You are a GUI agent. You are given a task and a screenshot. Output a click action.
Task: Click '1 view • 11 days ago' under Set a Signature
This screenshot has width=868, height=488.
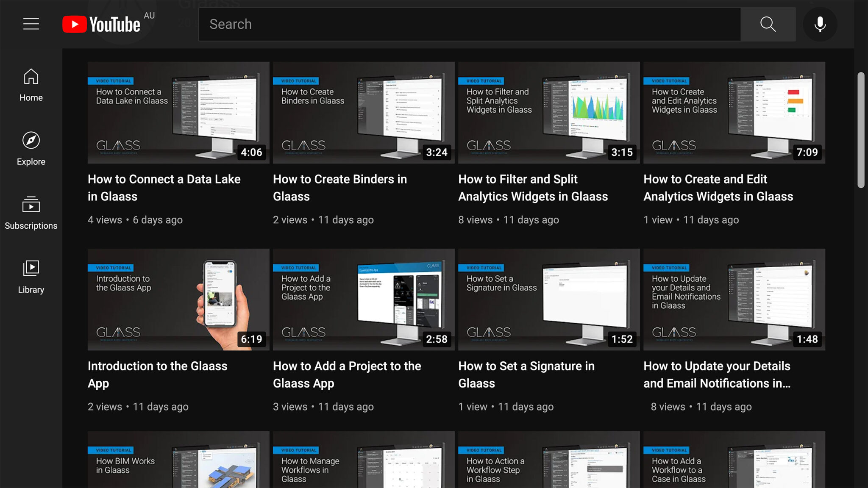[506, 407]
